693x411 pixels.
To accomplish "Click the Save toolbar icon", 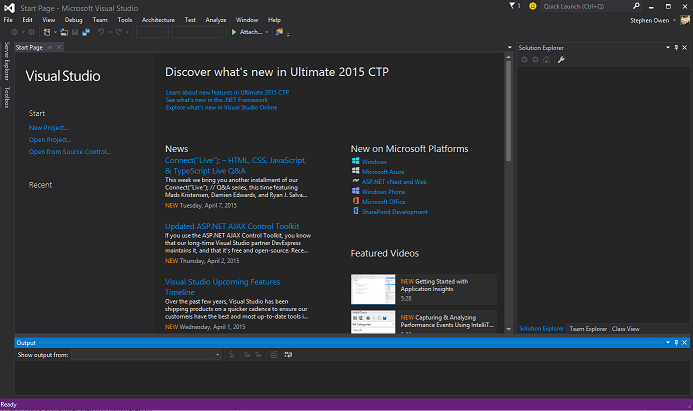I will [75, 32].
